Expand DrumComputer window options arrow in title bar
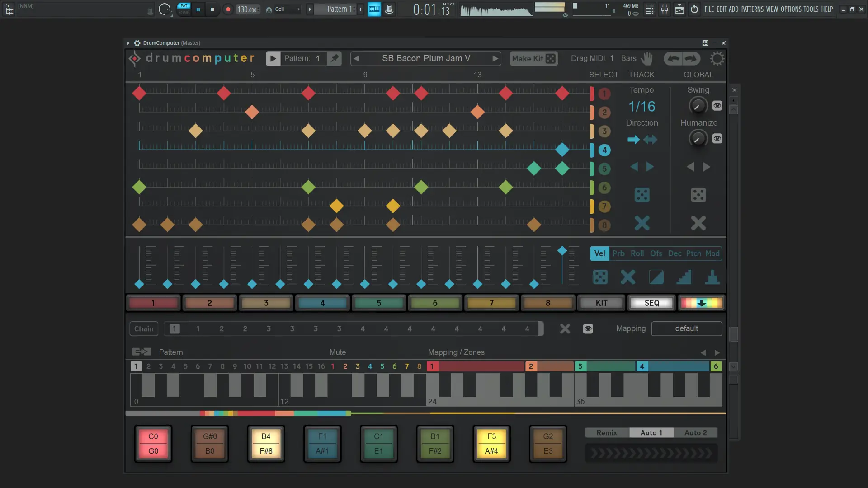This screenshot has width=868, height=488. [x=128, y=43]
